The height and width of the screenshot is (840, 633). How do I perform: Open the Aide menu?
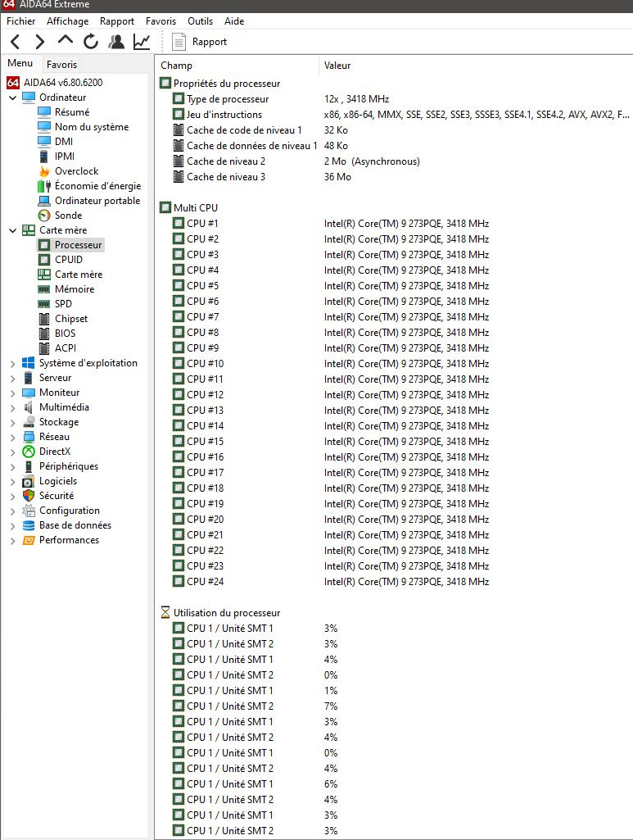tap(234, 20)
